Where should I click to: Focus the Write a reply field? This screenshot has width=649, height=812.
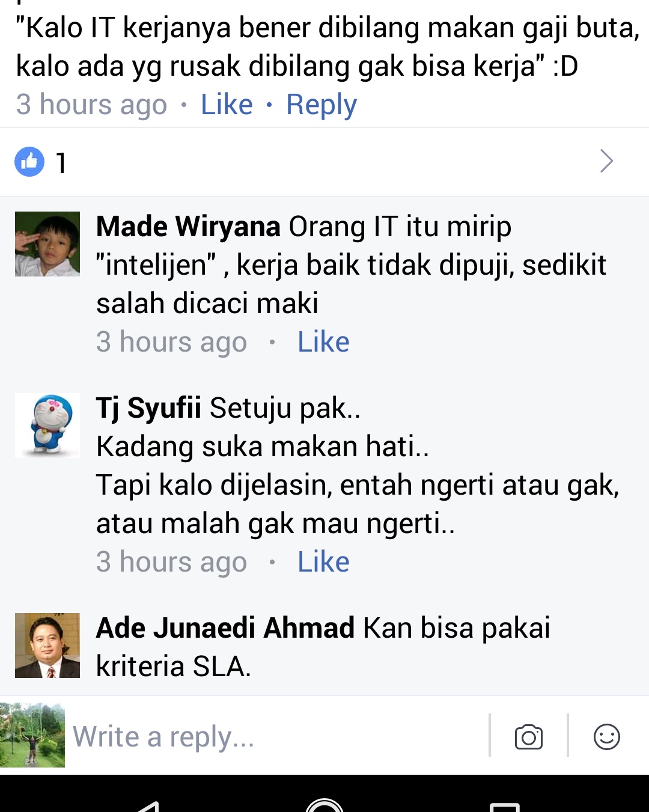tap(276, 737)
